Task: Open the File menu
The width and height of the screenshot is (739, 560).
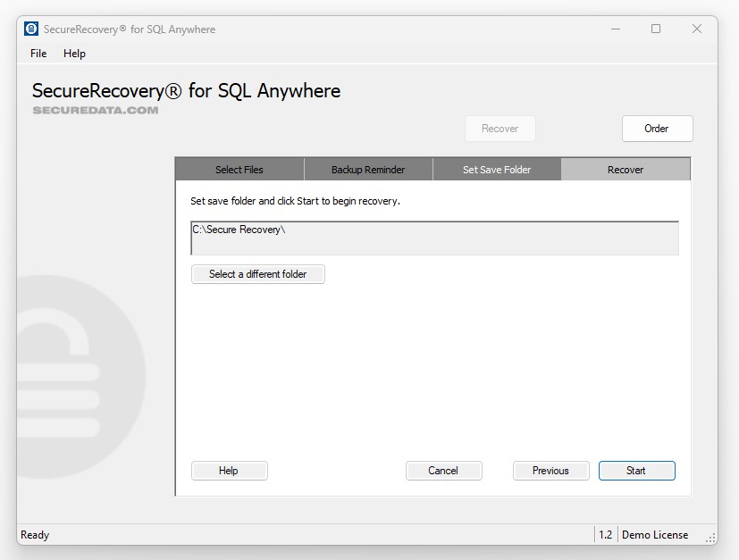Action: tap(38, 54)
